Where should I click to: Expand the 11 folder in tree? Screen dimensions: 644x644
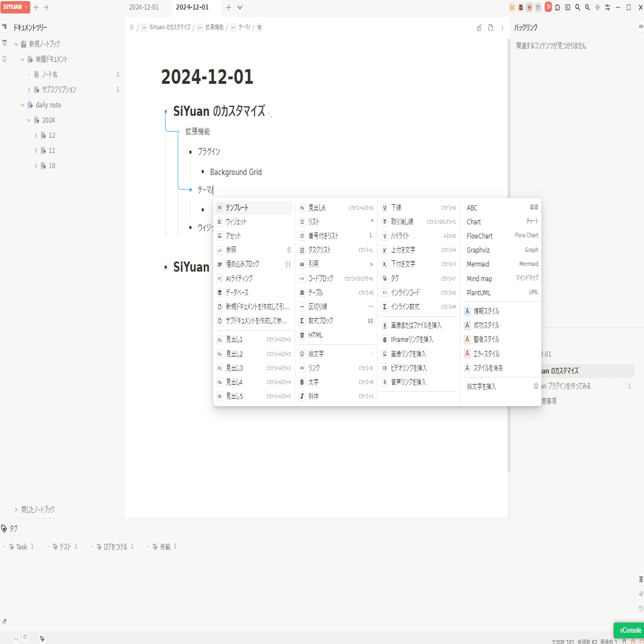point(36,151)
